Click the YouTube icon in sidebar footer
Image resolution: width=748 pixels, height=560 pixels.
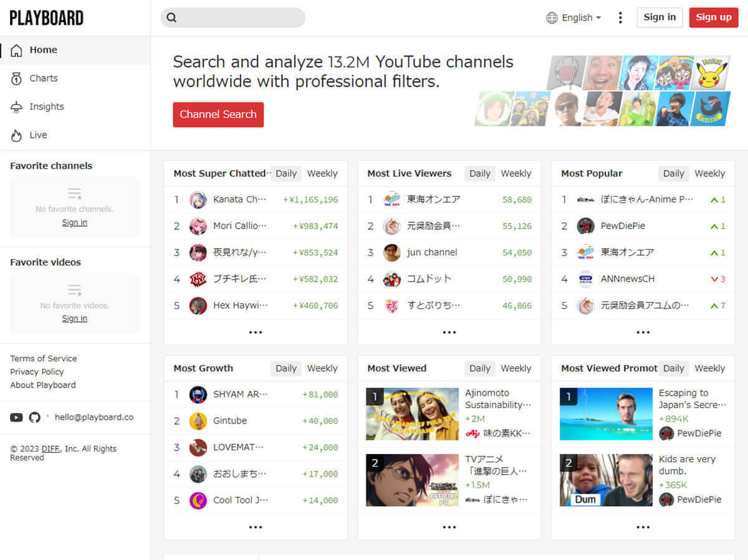(x=16, y=417)
